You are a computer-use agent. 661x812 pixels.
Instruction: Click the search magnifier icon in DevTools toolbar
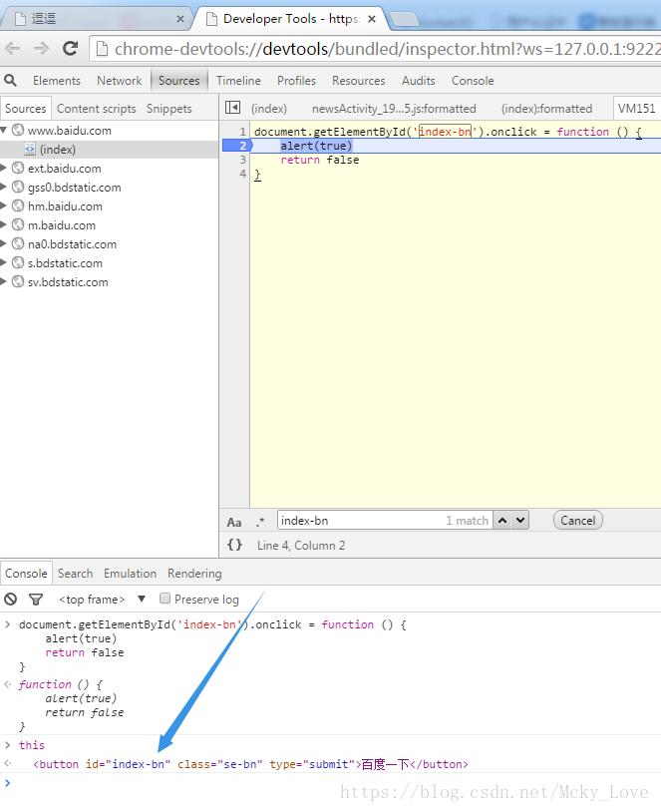click(10, 80)
